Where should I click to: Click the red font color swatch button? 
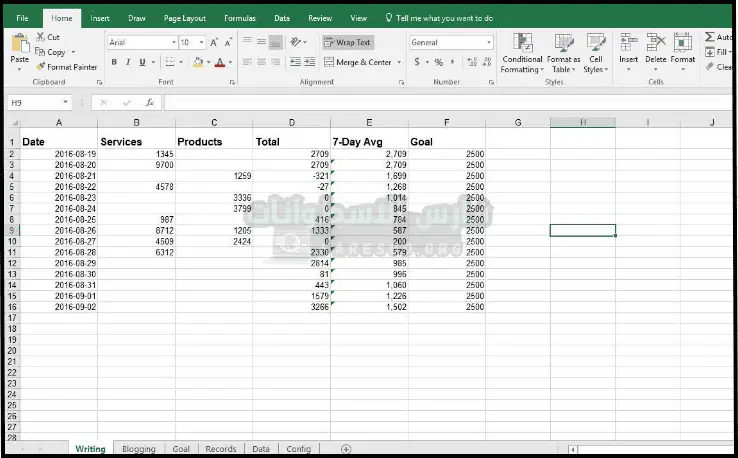[x=220, y=62]
